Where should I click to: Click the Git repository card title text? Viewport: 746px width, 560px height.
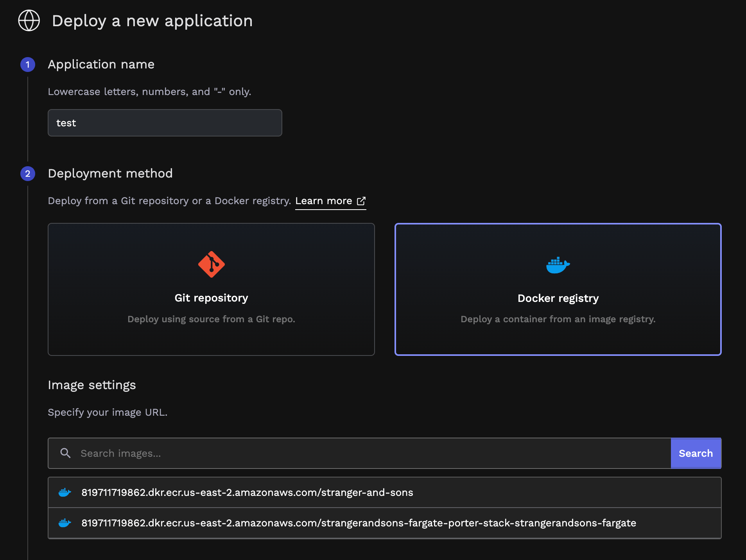coord(211,298)
